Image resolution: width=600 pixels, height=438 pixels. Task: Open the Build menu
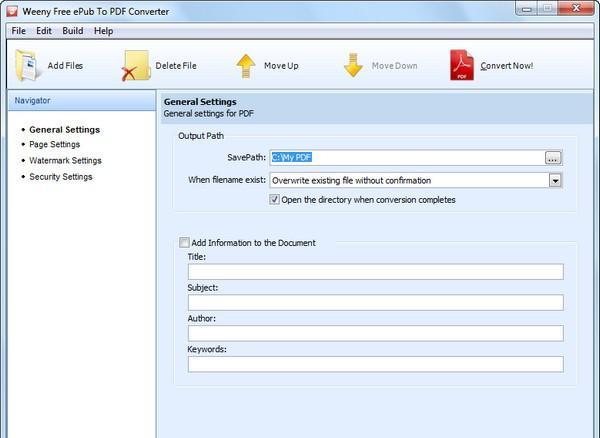pos(73,31)
